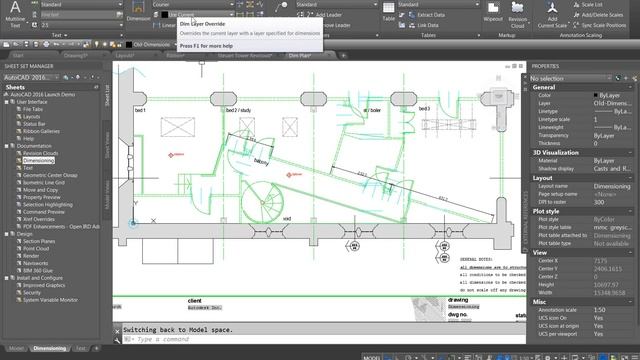Open the Dim Layer Override dropdown

click(198, 15)
